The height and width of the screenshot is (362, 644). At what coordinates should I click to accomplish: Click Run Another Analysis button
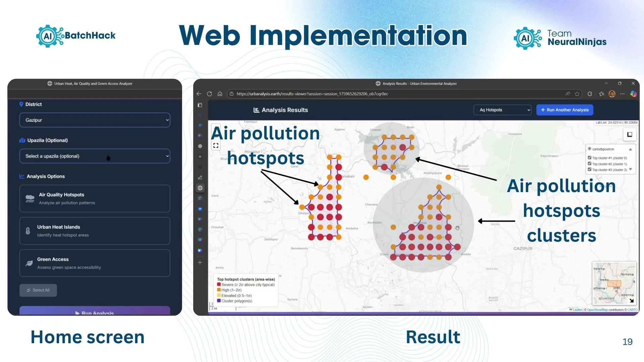tap(565, 110)
